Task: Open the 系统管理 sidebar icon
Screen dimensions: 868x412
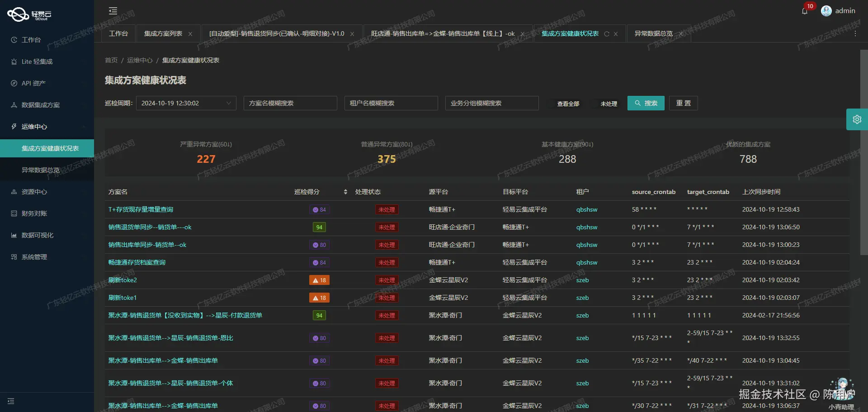Action: (x=14, y=256)
